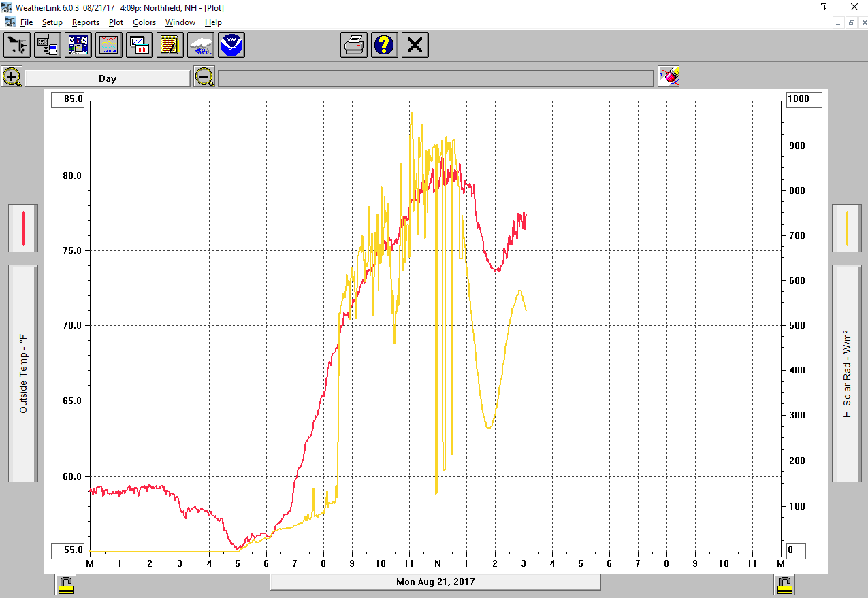
Task: Click the 55.0 lower temperature scale field
Action: click(68, 550)
